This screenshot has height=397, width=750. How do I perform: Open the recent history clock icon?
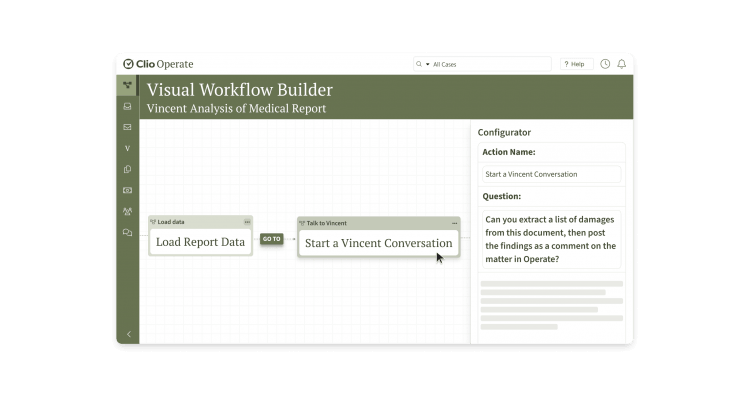605,64
